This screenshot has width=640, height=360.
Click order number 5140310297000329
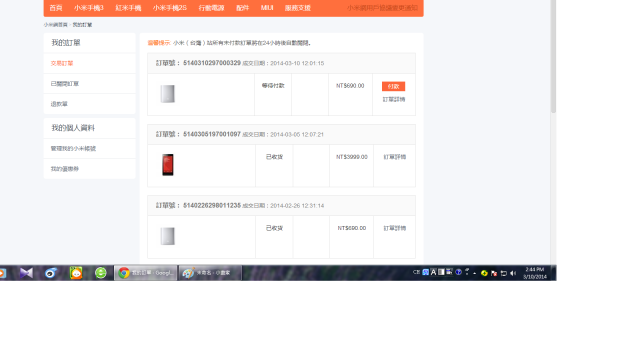click(212, 63)
